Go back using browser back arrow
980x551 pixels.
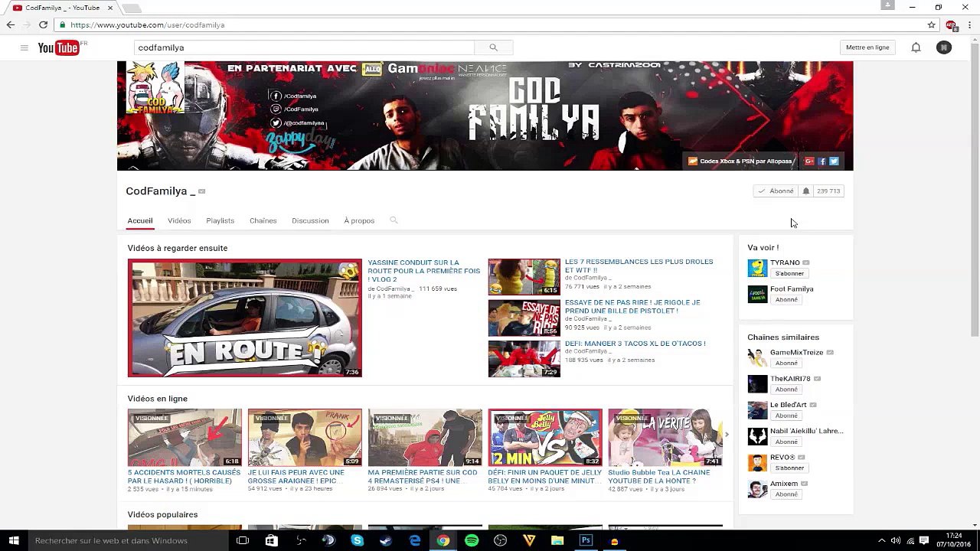(x=11, y=24)
